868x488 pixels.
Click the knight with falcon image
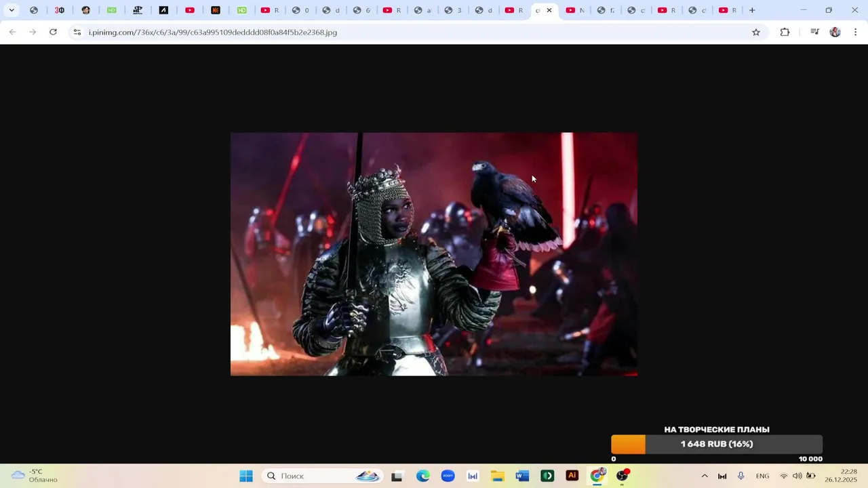pyautogui.click(x=434, y=254)
